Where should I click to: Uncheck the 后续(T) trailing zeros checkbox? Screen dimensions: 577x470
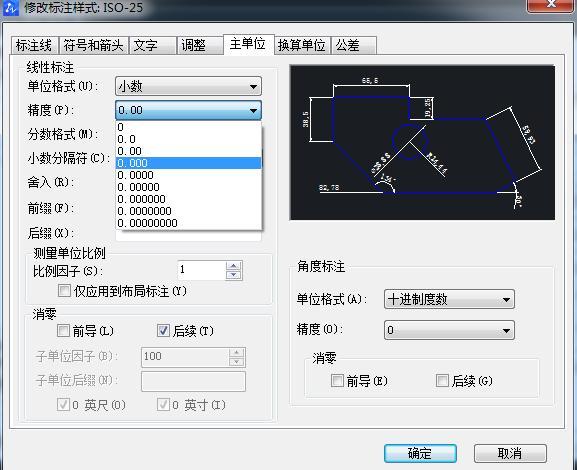coord(163,331)
